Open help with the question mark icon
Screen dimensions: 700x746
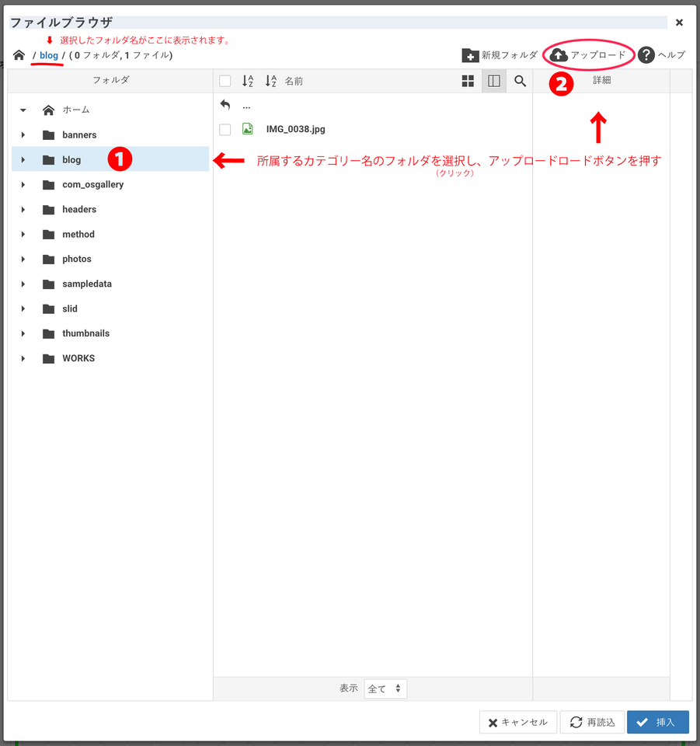coord(646,55)
